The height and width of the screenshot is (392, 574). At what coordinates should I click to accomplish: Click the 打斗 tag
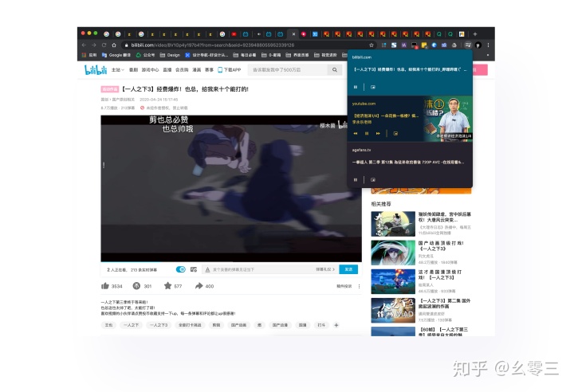point(321,325)
